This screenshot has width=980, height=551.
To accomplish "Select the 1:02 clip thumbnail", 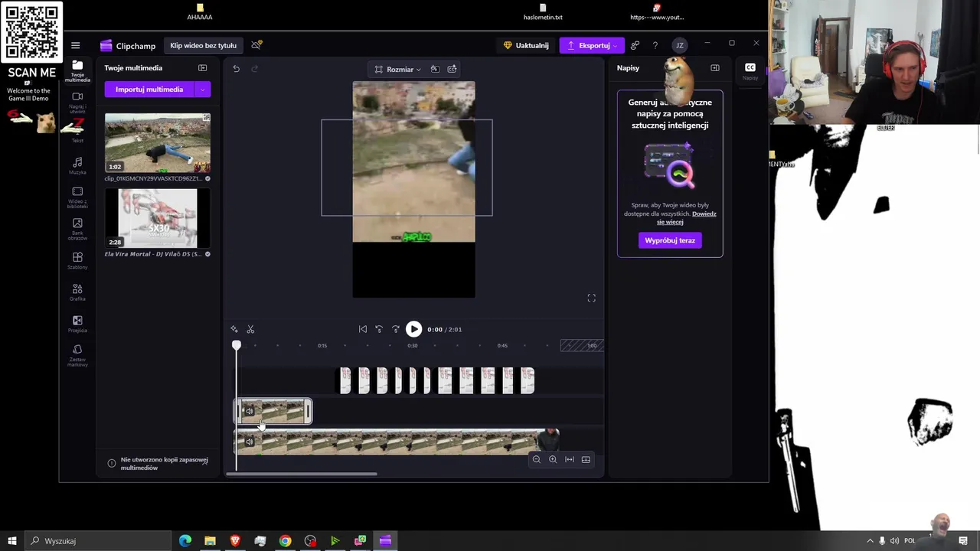I will click(158, 143).
